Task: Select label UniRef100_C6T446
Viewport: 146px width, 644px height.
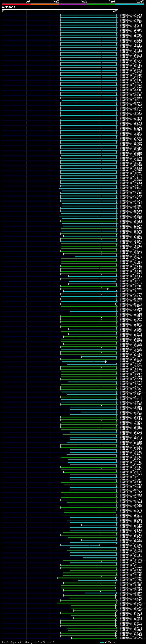Action: 131,256
